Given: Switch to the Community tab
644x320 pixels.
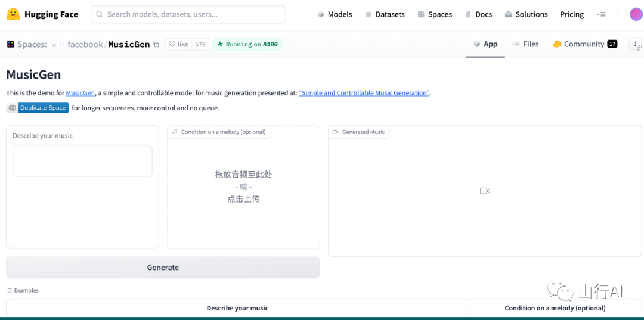Looking at the screenshot, I should (585, 44).
